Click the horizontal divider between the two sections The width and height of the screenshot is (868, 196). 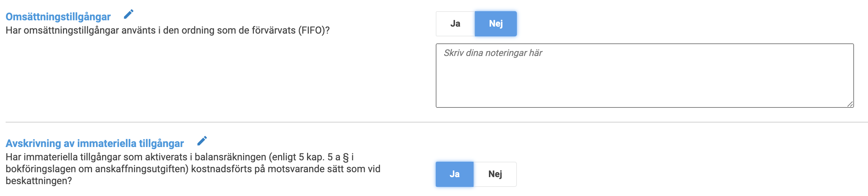pos(434,122)
